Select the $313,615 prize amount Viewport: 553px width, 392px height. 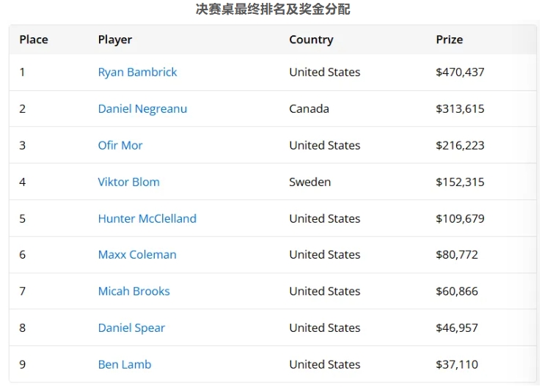coord(460,109)
